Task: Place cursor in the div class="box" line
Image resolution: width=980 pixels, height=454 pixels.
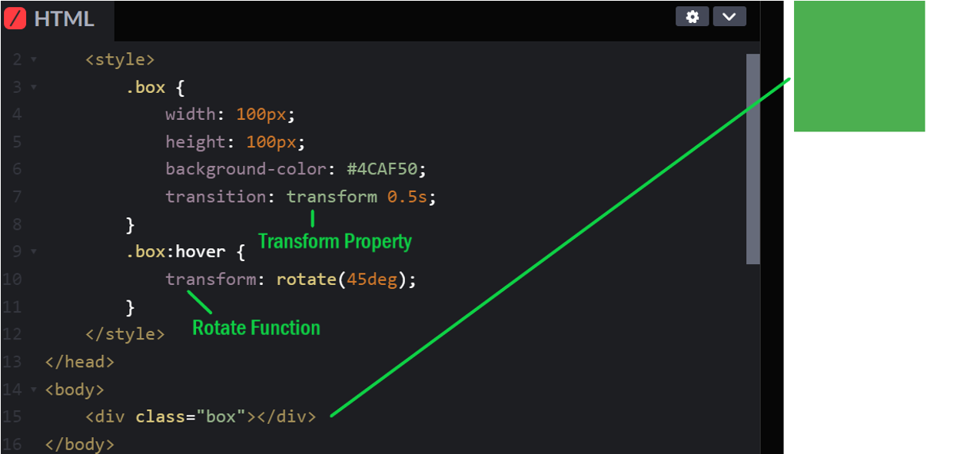Action: [200, 417]
